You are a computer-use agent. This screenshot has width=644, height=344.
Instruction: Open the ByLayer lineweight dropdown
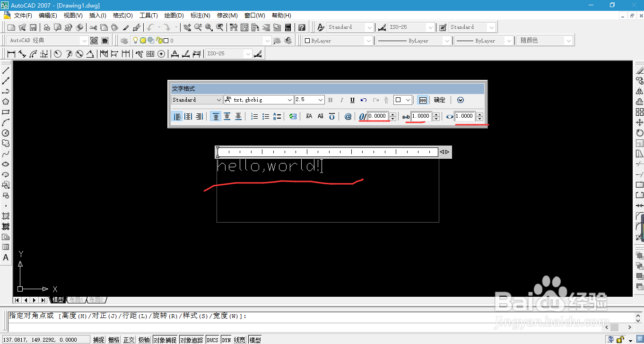483,41
